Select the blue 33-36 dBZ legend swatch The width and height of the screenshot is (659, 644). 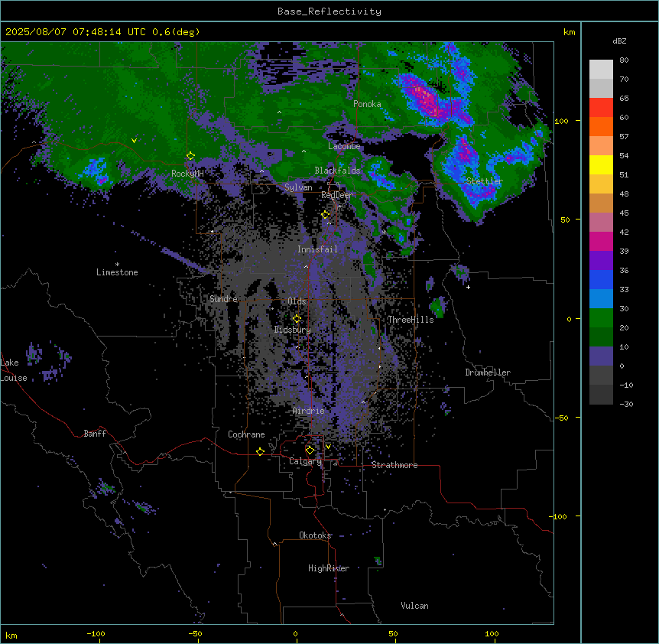point(601,279)
